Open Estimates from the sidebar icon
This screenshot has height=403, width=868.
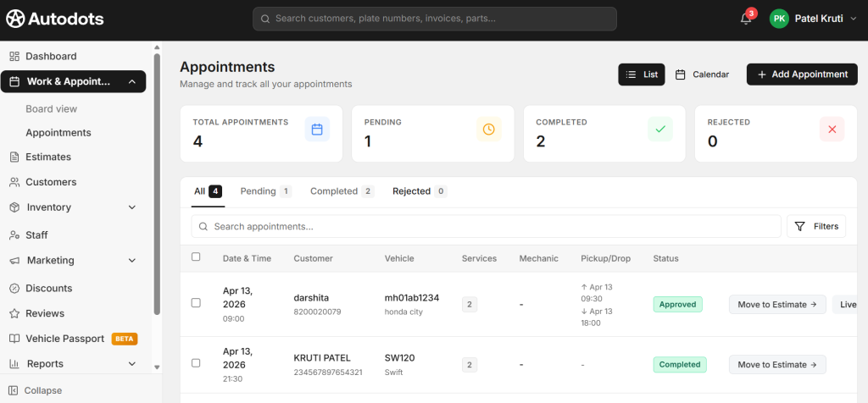click(x=14, y=157)
